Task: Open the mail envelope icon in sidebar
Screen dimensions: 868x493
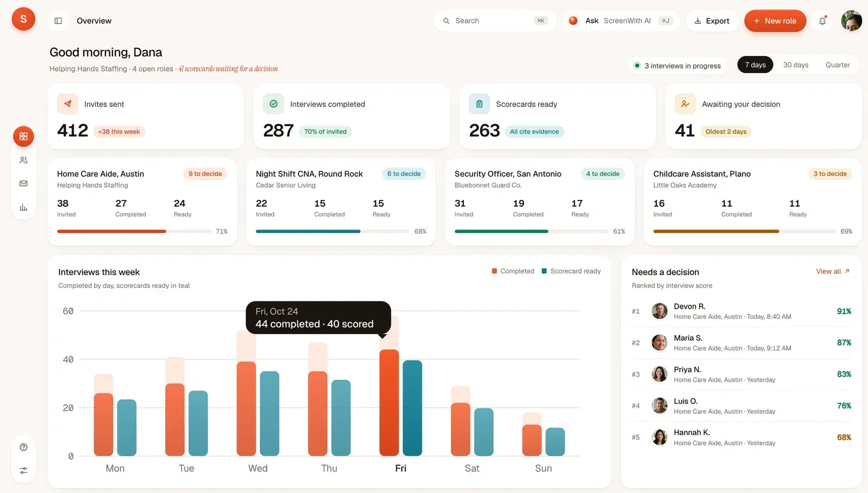Action: 23,183
